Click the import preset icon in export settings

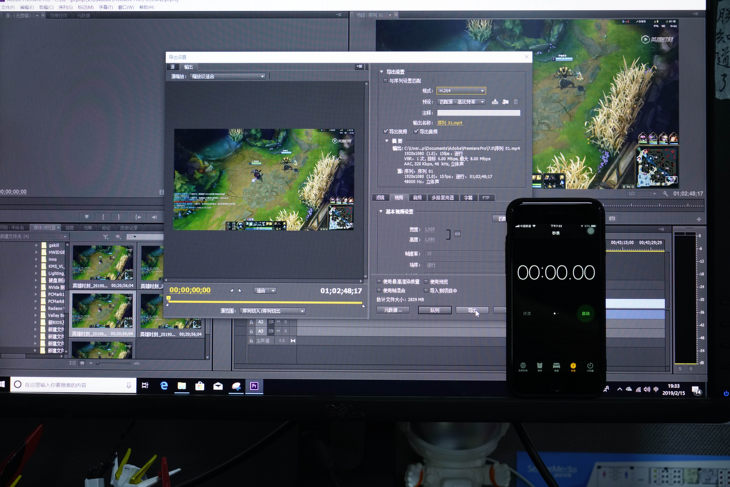pyautogui.click(x=506, y=101)
